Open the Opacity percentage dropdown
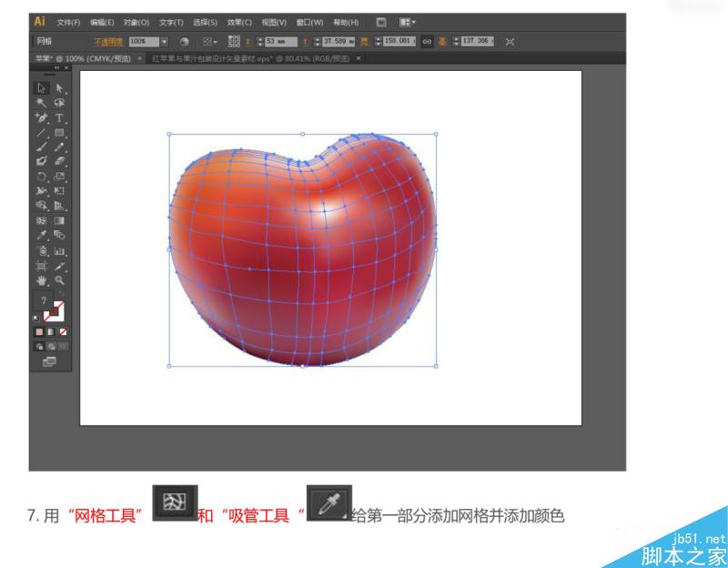The width and height of the screenshot is (728, 568). [165, 40]
